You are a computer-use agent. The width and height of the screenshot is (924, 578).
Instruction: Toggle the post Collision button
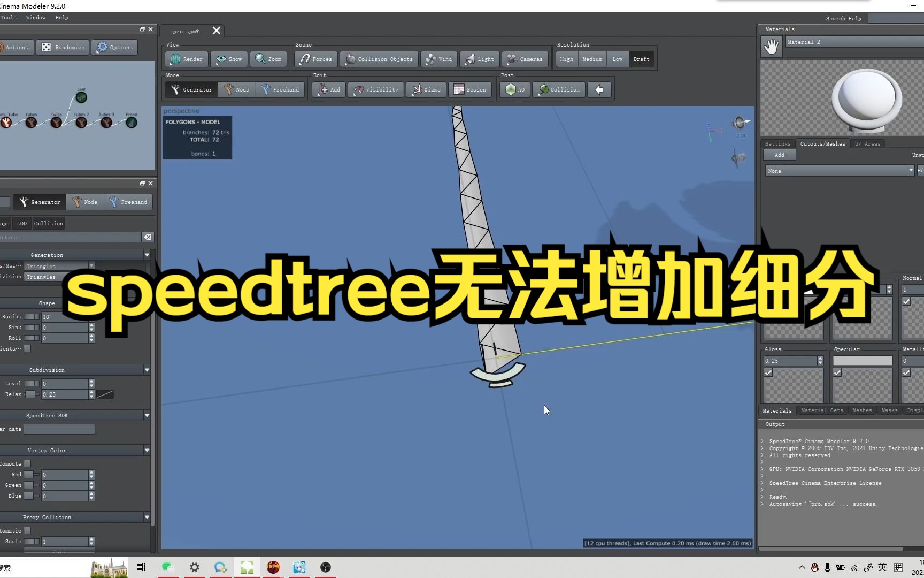pyautogui.click(x=559, y=89)
